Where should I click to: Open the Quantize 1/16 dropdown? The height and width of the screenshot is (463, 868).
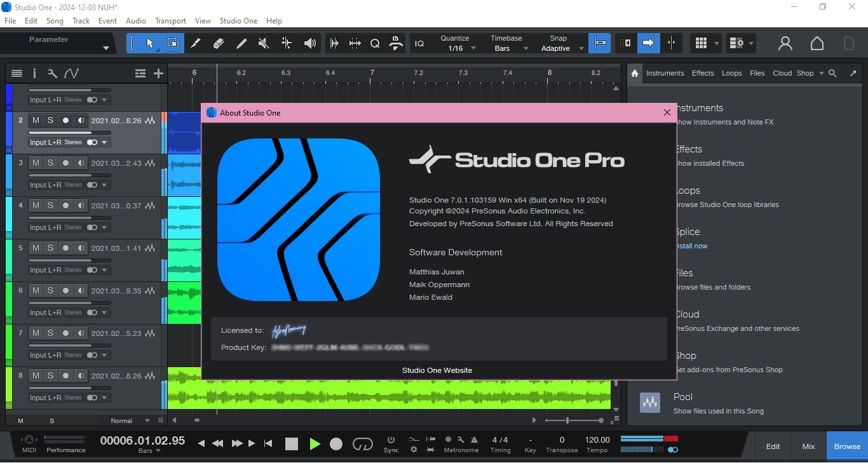[x=456, y=48]
